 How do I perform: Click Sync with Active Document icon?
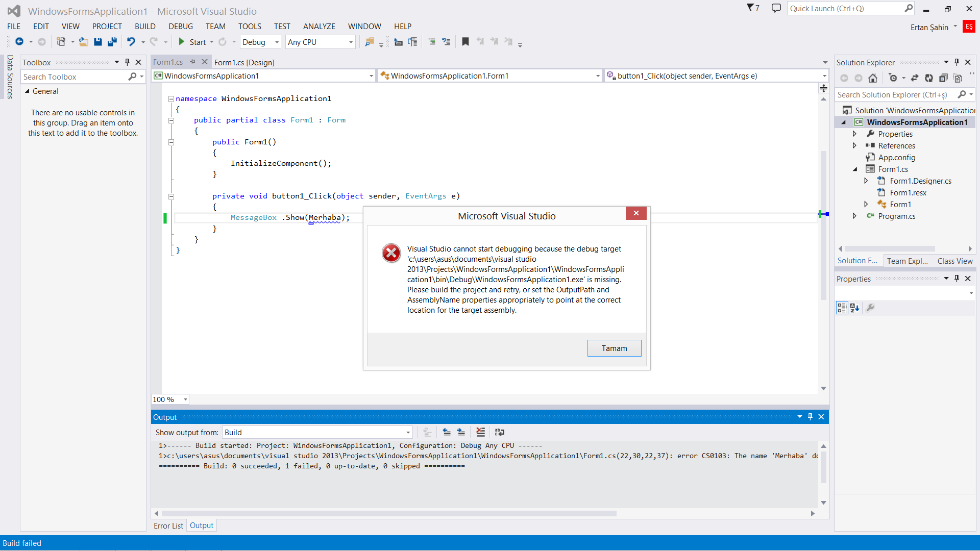click(915, 78)
